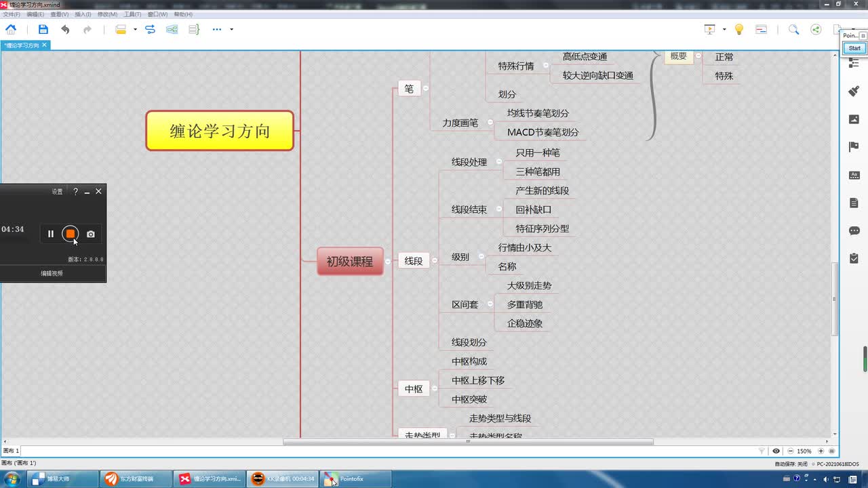The width and height of the screenshot is (868, 488).
Task: Select the 中枢上移下移 topic
Action: click(x=478, y=380)
